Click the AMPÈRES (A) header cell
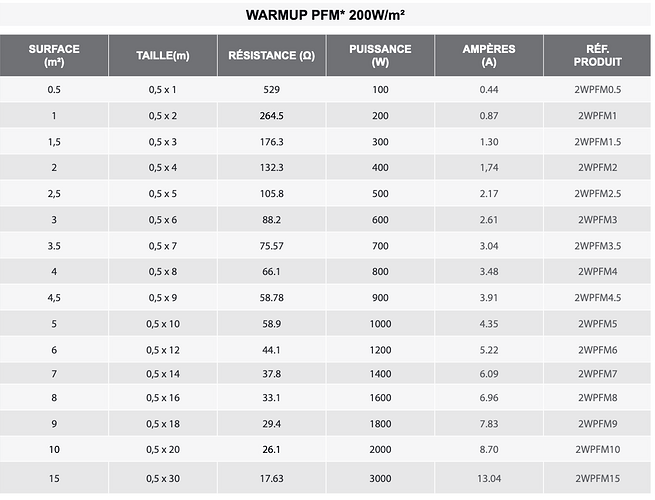 489,56
